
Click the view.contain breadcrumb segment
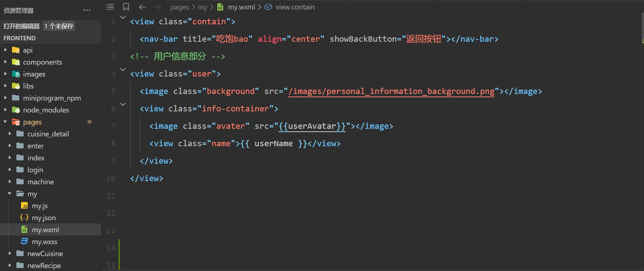coord(295,7)
